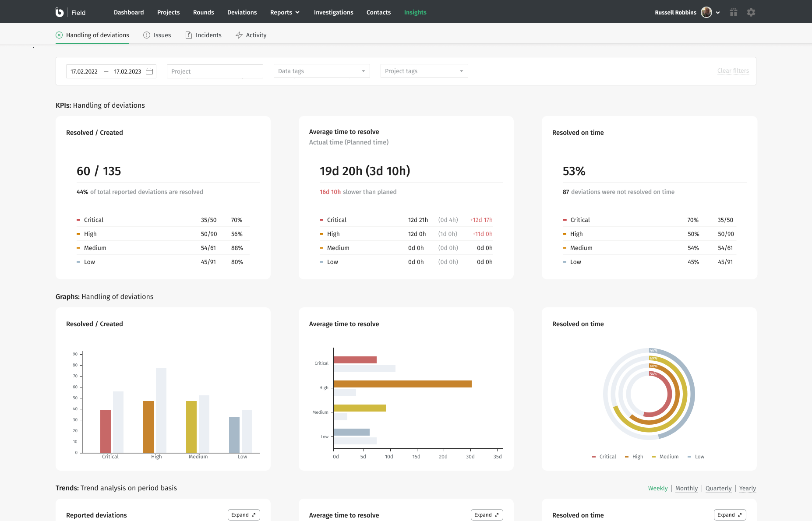Click the High orange bar in time chart
The image size is (812, 521).
402,384
